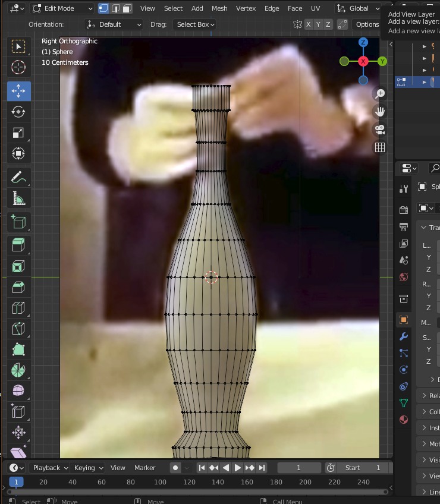This screenshot has width=440, height=504.
Task: Open the Vertex menu
Action: (246, 8)
